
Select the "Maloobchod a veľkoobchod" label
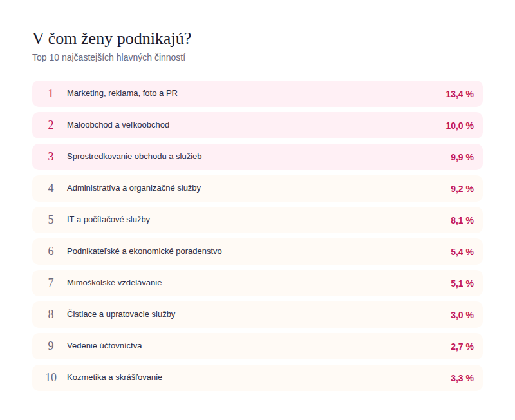(x=118, y=125)
